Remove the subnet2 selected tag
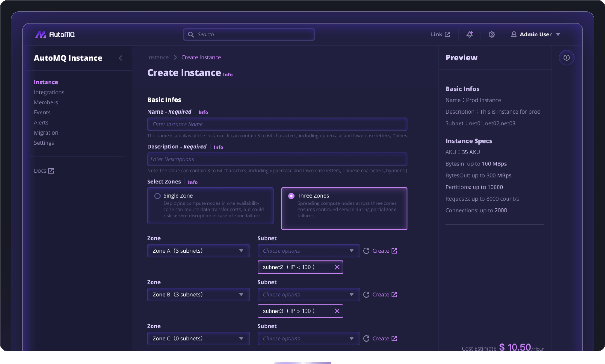 coord(337,267)
